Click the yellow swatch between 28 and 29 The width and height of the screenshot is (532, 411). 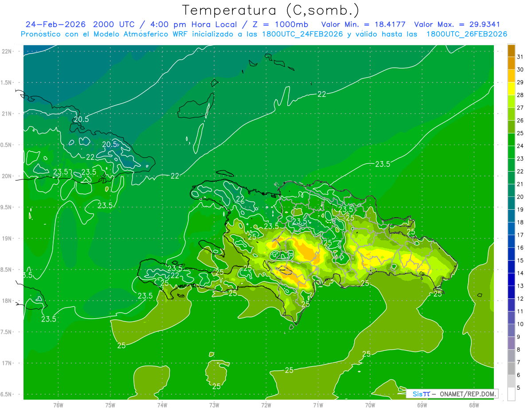click(x=511, y=88)
